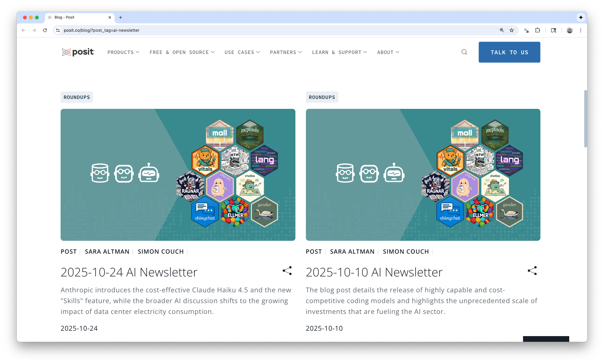Click the Roundups tag above the 2025-10-24 post

(x=77, y=97)
